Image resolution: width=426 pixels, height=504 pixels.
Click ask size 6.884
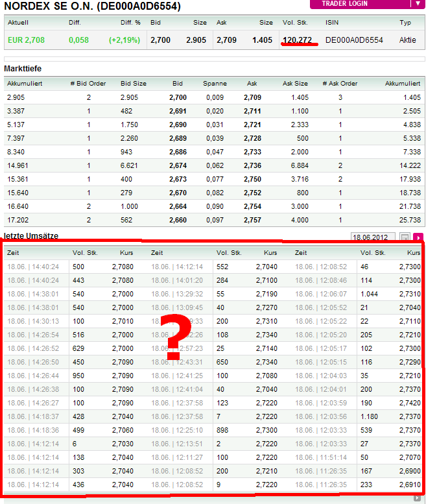tap(300, 166)
